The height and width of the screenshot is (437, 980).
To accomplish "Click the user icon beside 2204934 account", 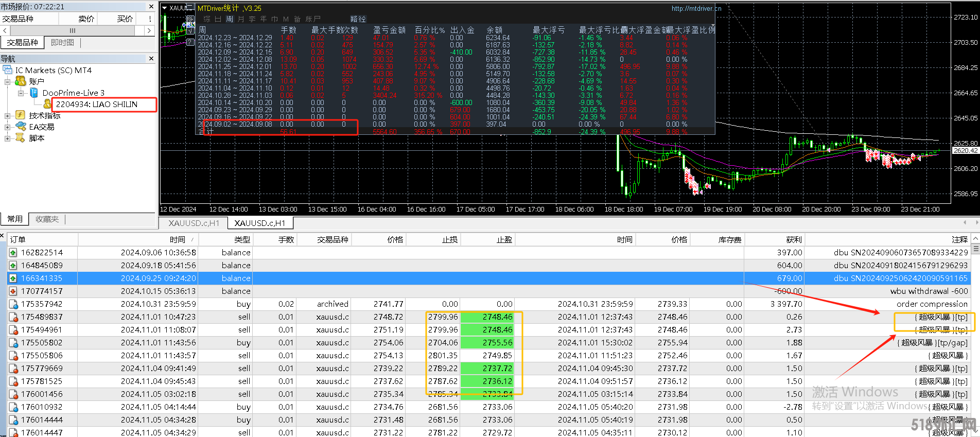I will tap(48, 104).
